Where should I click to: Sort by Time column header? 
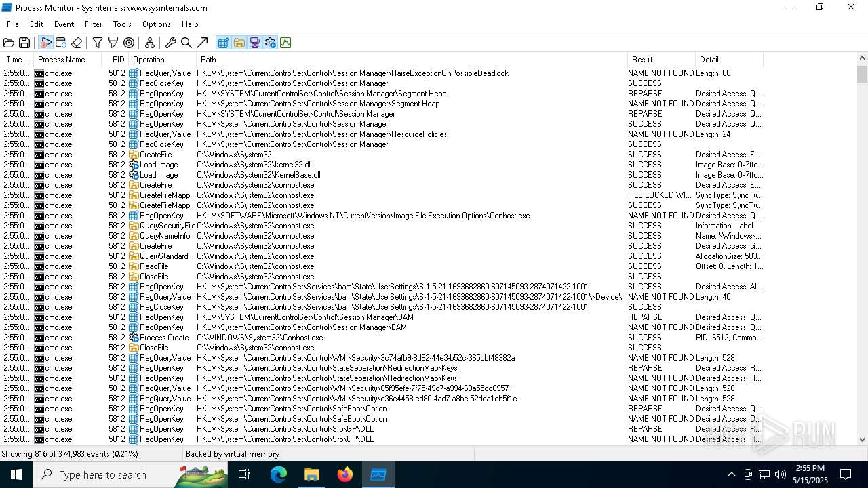pyautogui.click(x=17, y=60)
